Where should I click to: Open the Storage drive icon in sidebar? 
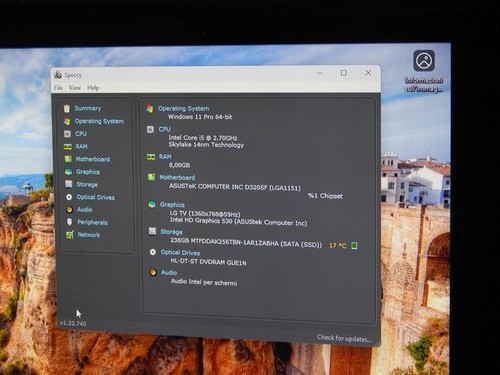[69, 184]
